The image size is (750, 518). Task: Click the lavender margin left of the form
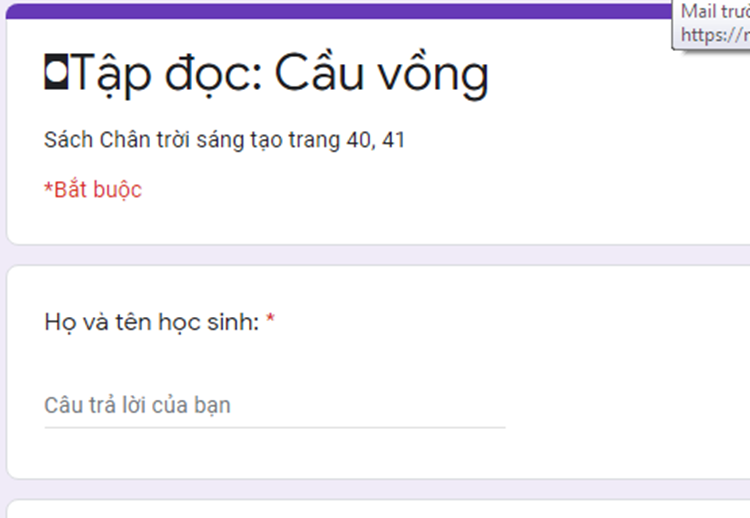coord(3,300)
